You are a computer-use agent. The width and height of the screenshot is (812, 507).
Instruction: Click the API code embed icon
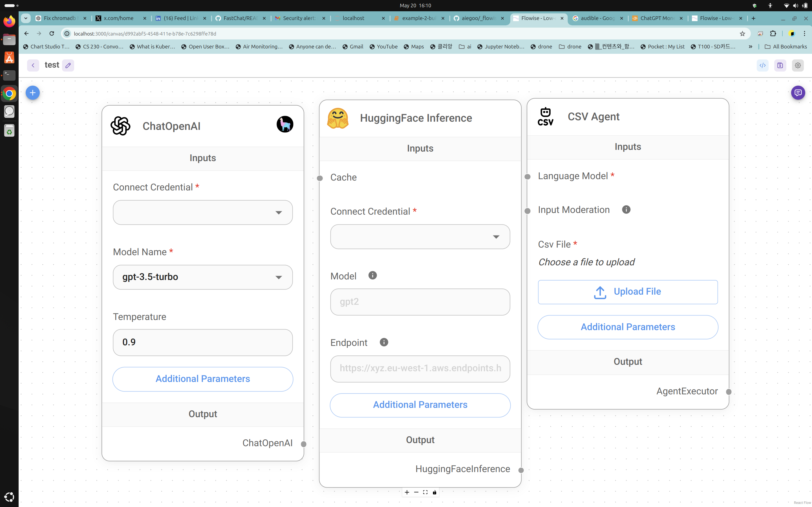pos(762,65)
